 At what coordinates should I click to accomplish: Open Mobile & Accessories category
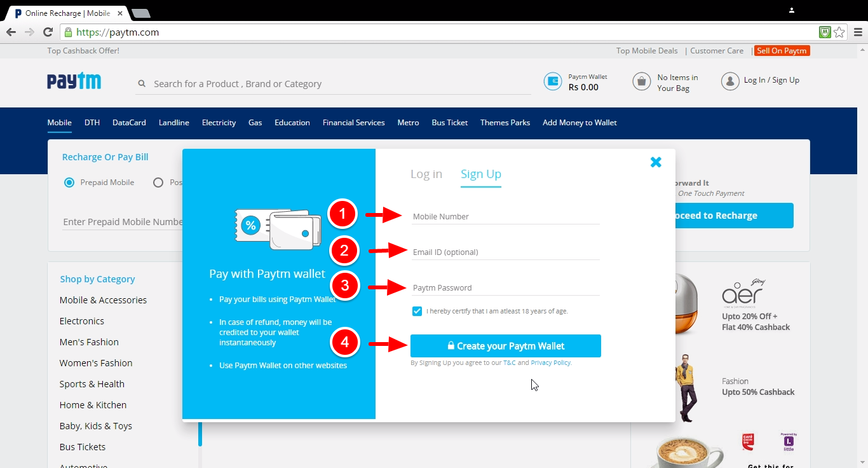(103, 300)
